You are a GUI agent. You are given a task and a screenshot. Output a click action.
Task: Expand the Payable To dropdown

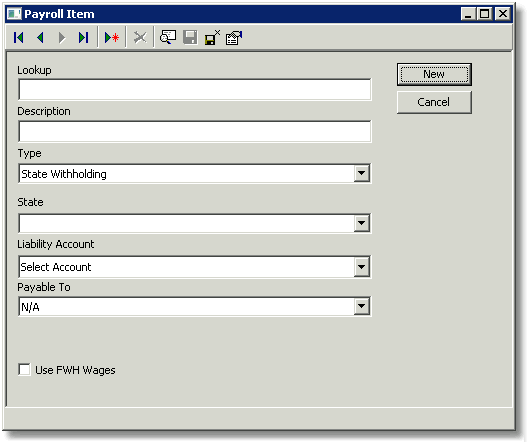pos(361,306)
